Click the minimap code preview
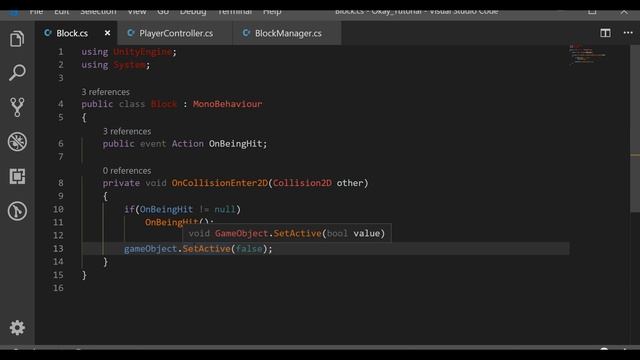Image resolution: width=640 pixels, height=360 pixels. point(587,54)
